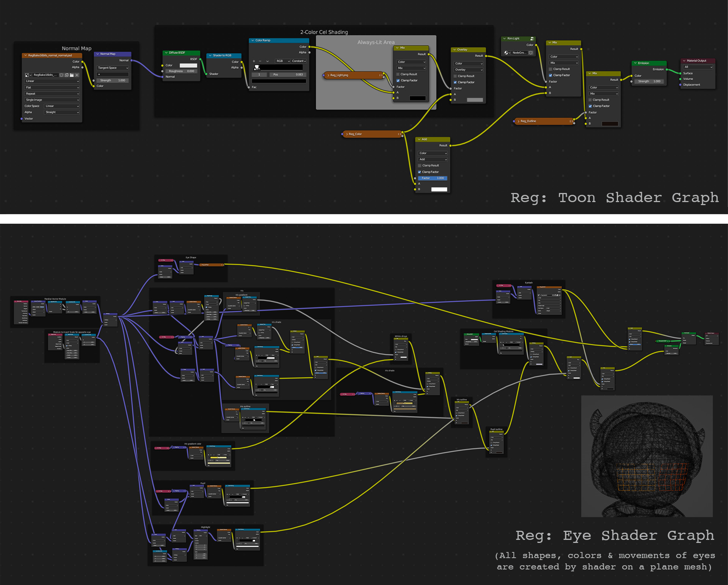Open the Alpha Straight dropdown
This screenshot has height=585, width=728.
pos(62,112)
